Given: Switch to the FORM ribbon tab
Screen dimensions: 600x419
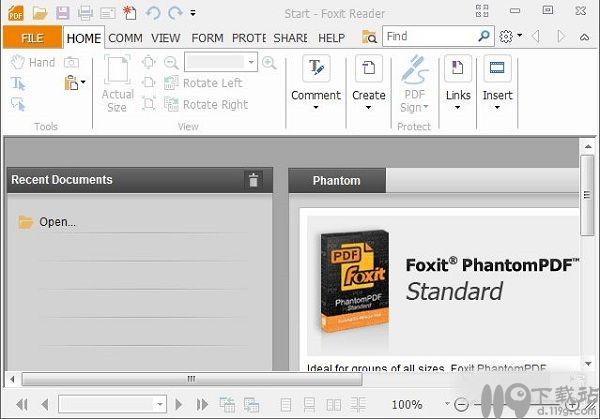Looking at the screenshot, I should click(x=207, y=38).
